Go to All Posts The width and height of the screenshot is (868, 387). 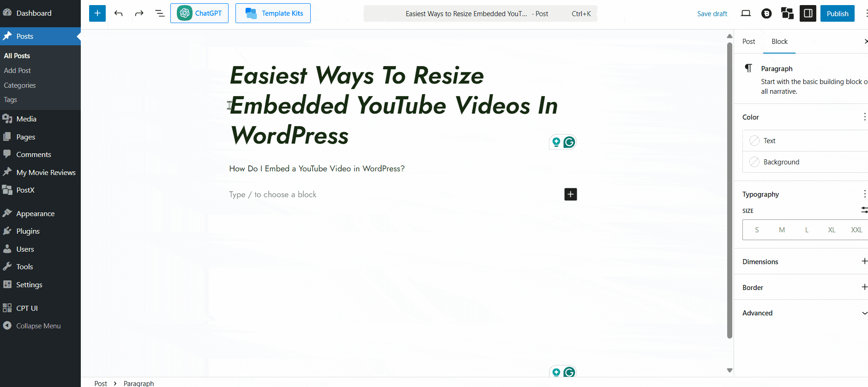(x=17, y=55)
